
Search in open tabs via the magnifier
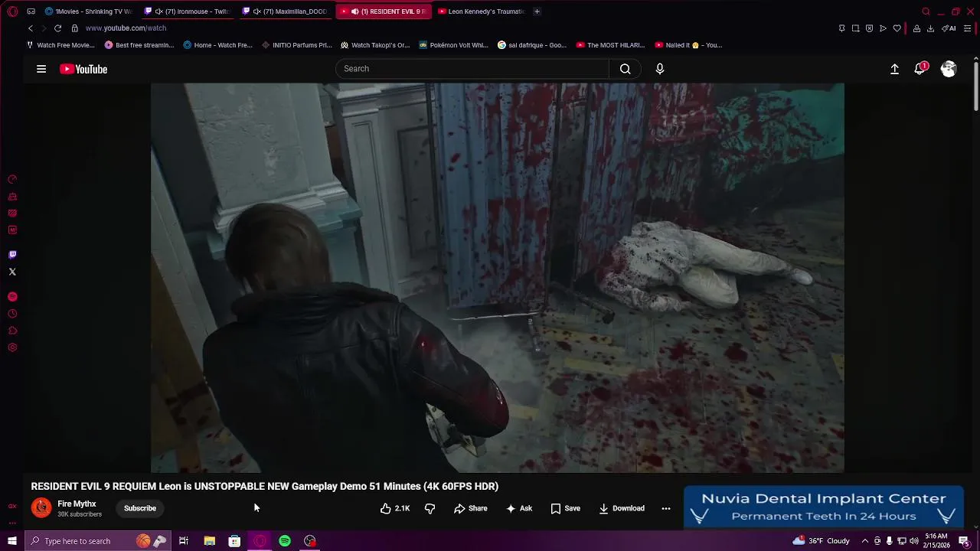926,11
